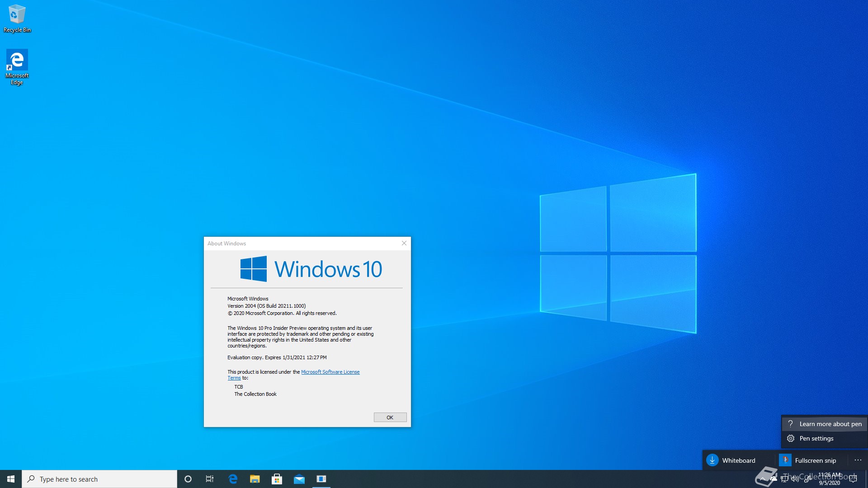Open the Action Center notifications icon
This screenshot has height=488, width=868.
pyautogui.click(x=853, y=479)
